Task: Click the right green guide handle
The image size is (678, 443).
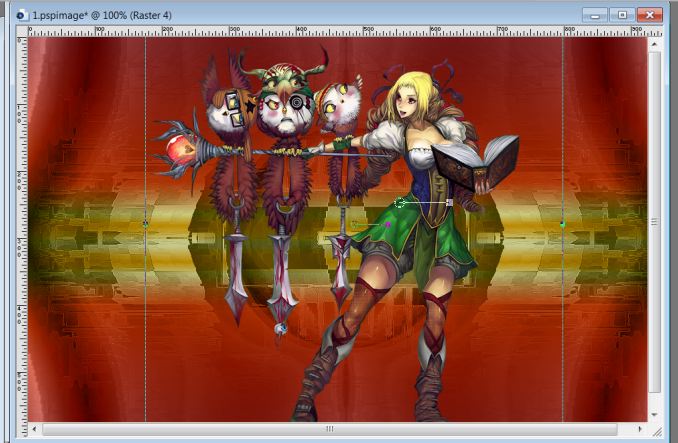Action: point(563,224)
